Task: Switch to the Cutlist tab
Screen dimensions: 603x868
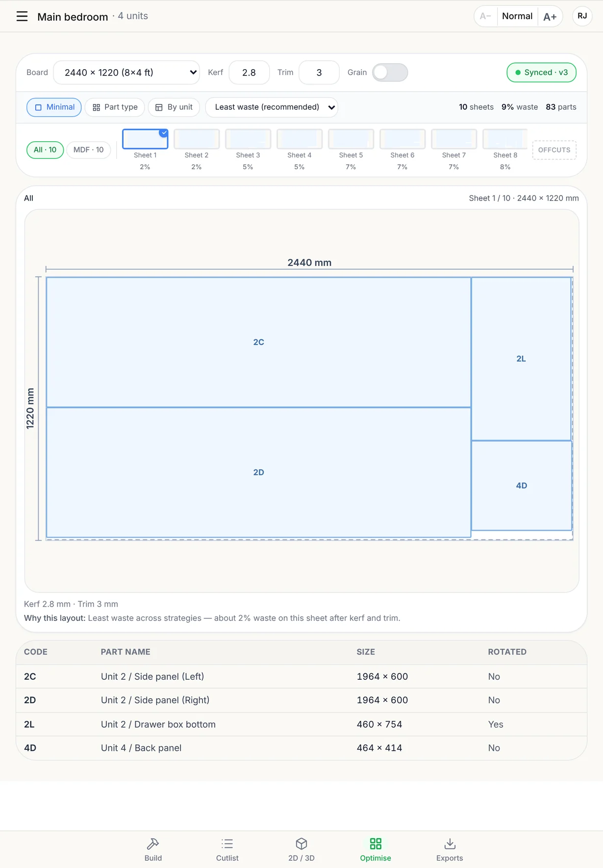Action: (227, 849)
